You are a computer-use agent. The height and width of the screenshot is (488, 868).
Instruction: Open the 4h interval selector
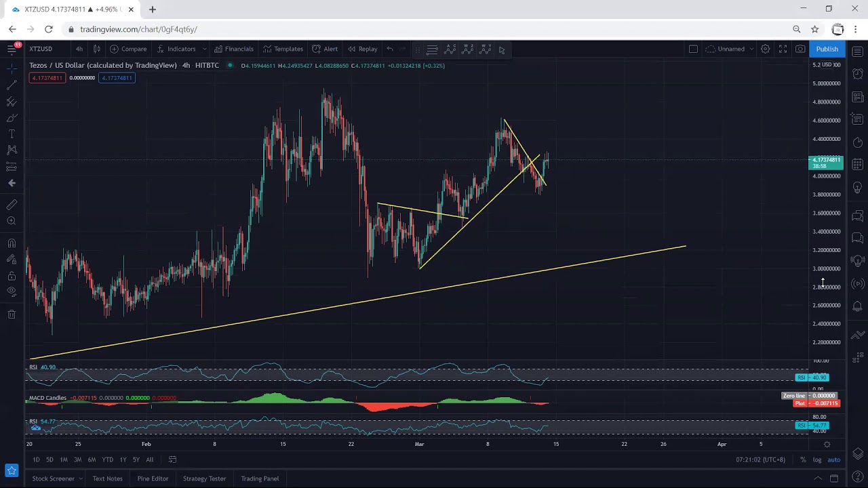79,49
